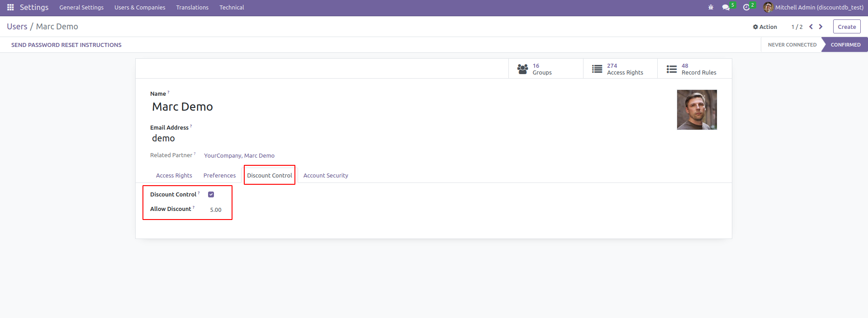Go to next record arrow
Image resolution: width=868 pixels, height=318 pixels.
(x=821, y=27)
